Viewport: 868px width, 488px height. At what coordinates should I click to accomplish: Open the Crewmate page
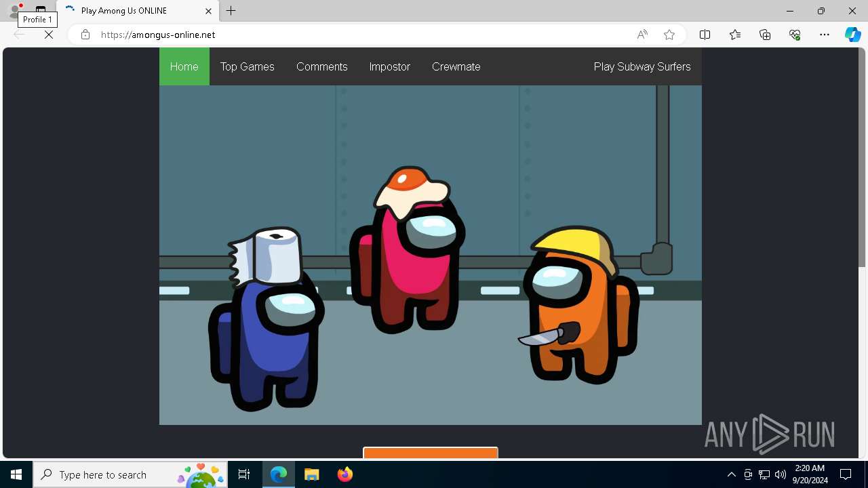(x=456, y=66)
